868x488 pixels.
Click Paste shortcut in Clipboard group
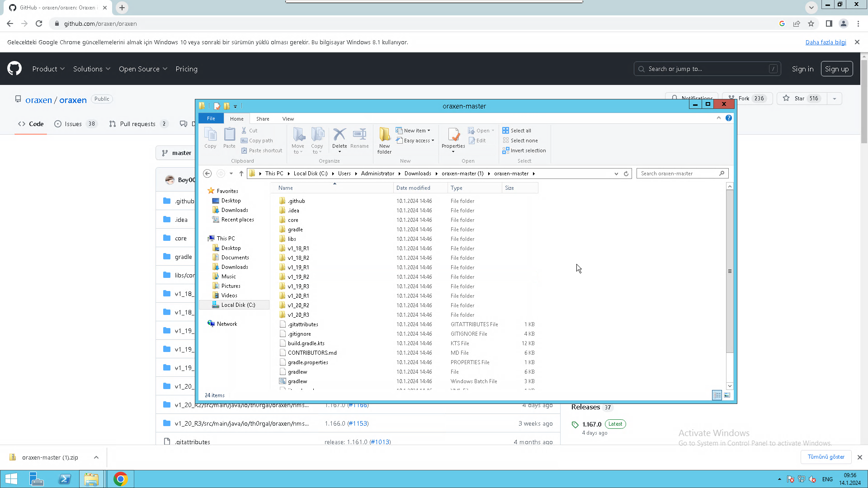point(262,150)
